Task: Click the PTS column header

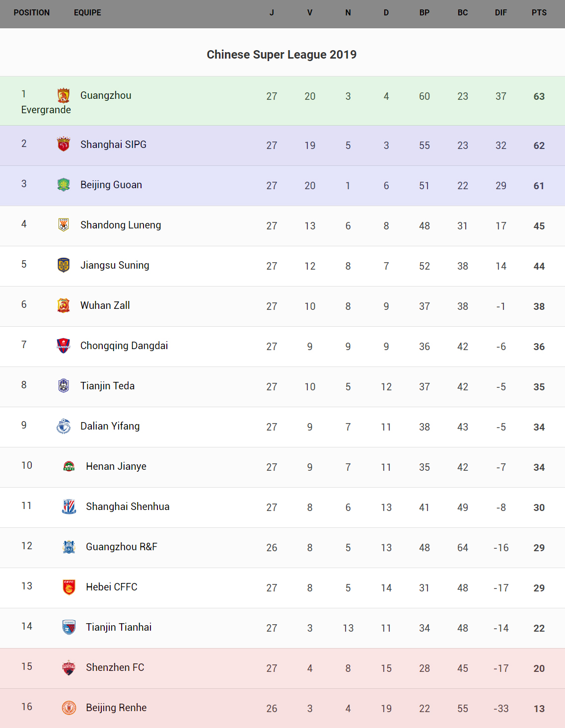Action: click(x=539, y=13)
